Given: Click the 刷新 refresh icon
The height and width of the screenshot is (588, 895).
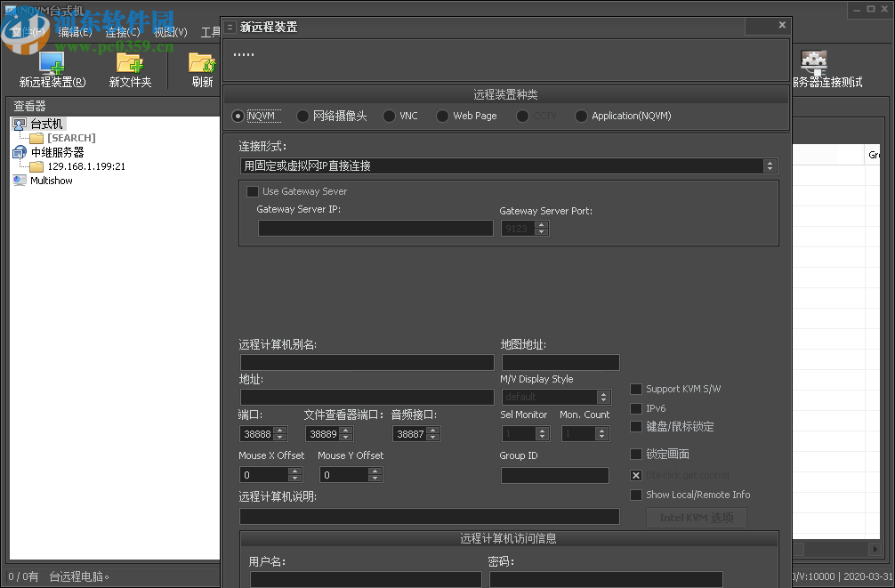Looking at the screenshot, I should point(200,63).
